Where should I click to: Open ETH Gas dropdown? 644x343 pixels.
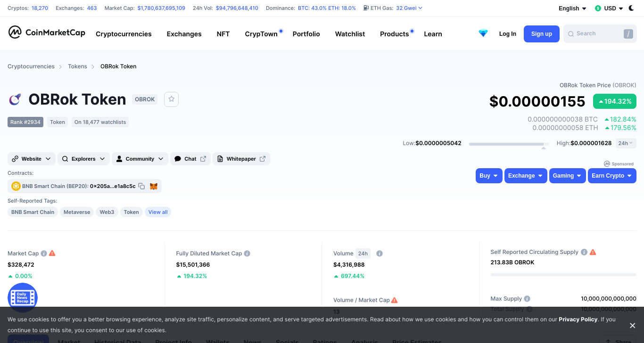[x=409, y=8]
